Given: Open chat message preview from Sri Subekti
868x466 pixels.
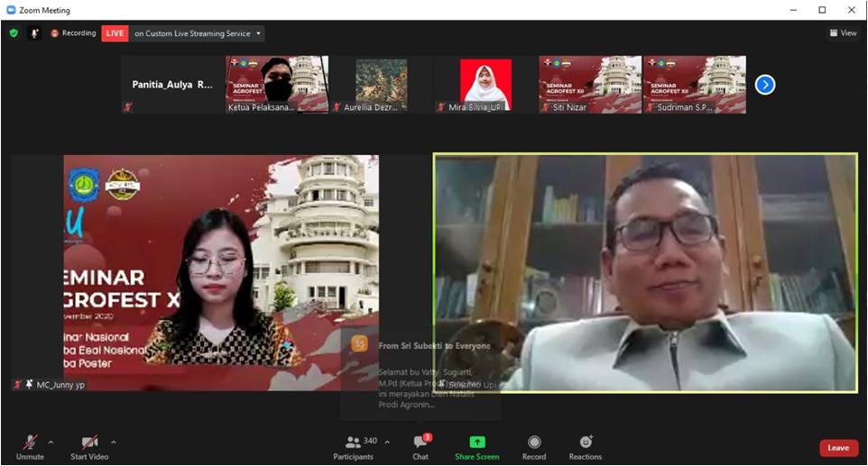Looking at the screenshot, I should pyautogui.click(x=420, y=373).
